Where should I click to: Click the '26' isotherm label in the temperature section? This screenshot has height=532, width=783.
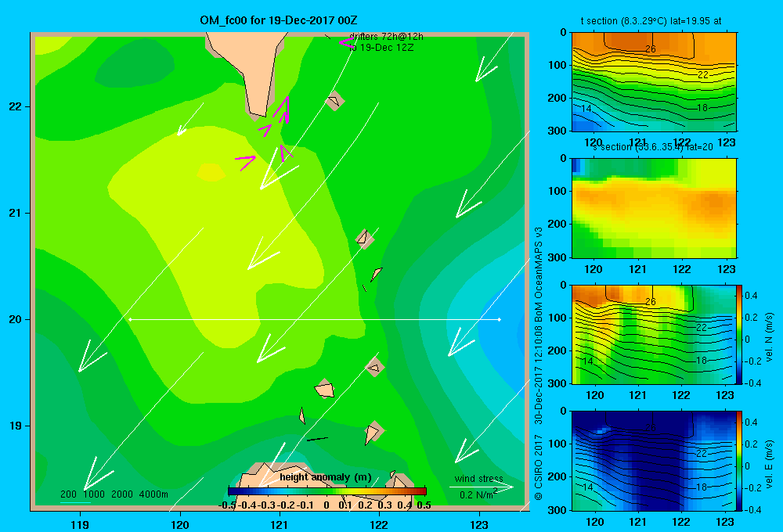[x=650, y=49]
